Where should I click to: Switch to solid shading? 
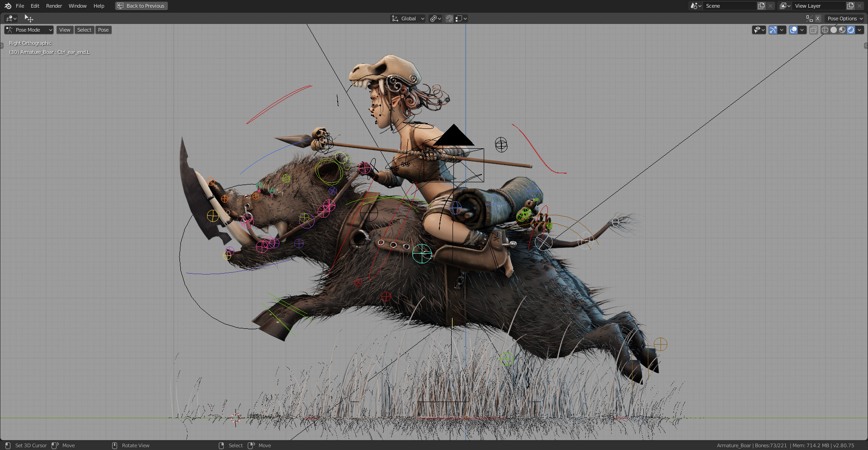(834, 30)
